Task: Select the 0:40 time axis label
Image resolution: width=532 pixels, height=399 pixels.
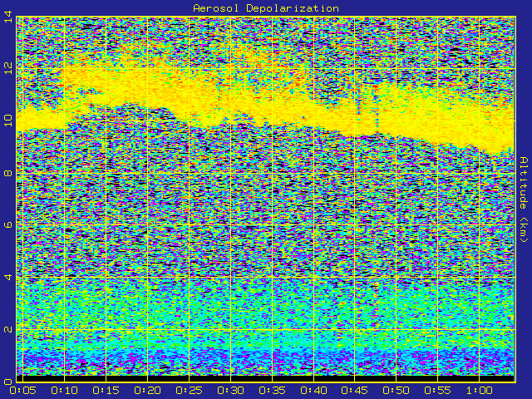Action: [x=314, y=390]
